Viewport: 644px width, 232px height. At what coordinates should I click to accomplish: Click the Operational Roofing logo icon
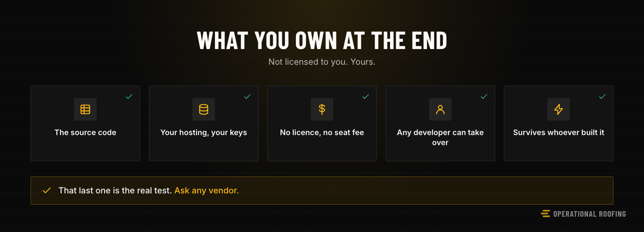(545, 214)
